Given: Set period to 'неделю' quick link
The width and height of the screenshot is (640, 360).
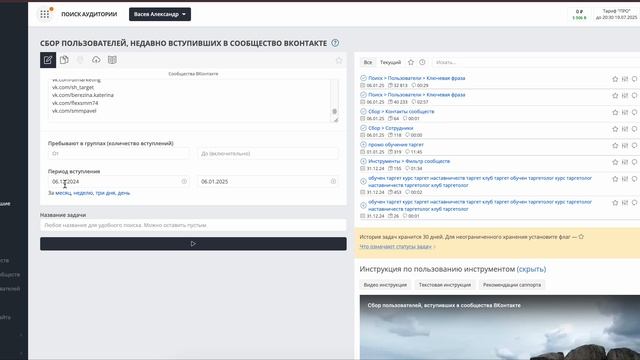Looking at the screenshot, I should coord(83,193).
